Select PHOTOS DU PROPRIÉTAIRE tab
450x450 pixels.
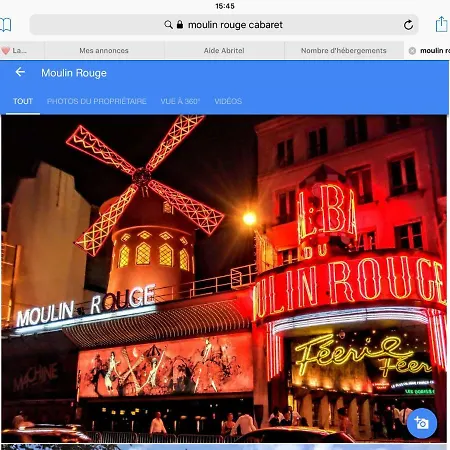coord(97,101)
